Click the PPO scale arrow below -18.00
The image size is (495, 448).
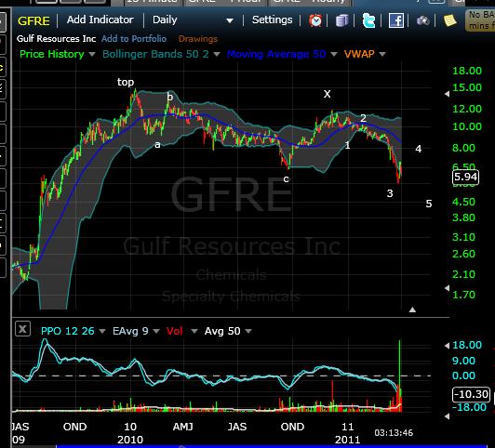pos(447,416)
